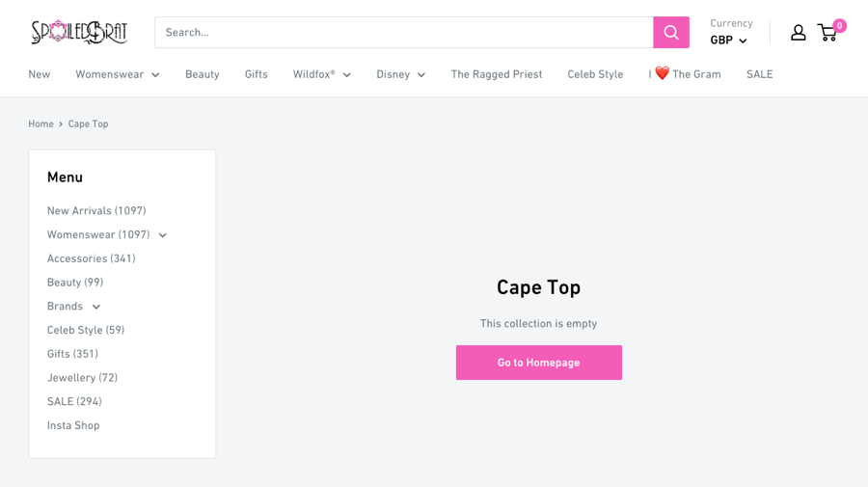This screenshot has width=868, height=487.
Task: Expand Brands in the sidebar menu
Action: [95, 307]
